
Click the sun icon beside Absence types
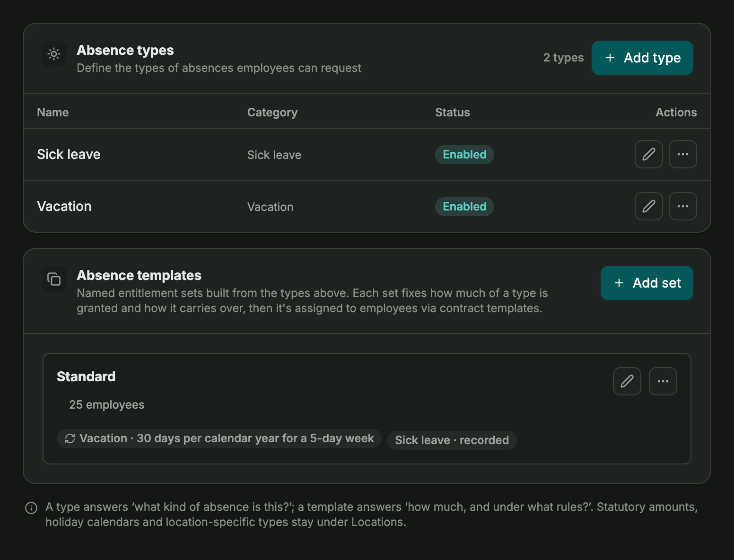(x=54, y=54)
